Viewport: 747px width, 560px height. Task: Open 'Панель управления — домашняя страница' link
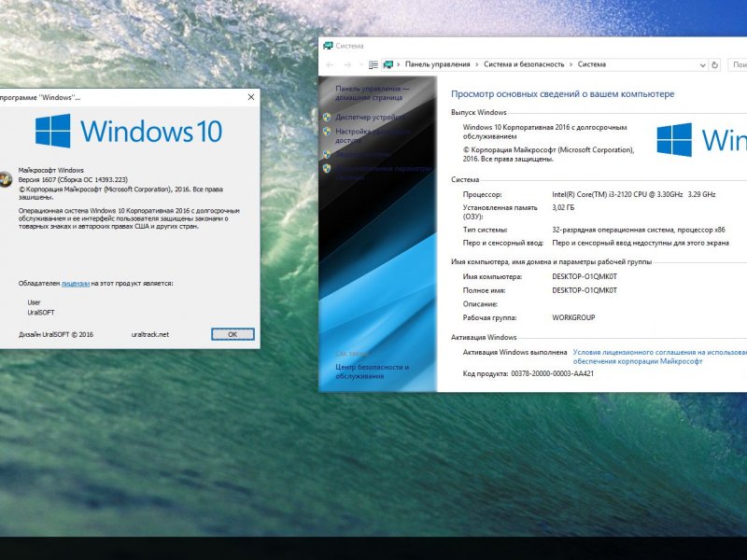372,92
